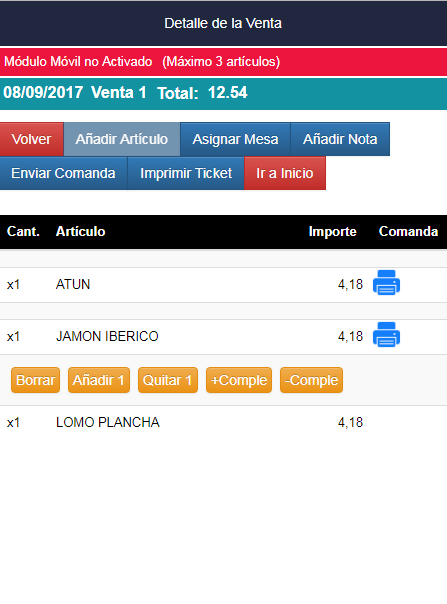Click the printer icon for JAMON IBERICO
447x604 pixels.
coord(386,335)
